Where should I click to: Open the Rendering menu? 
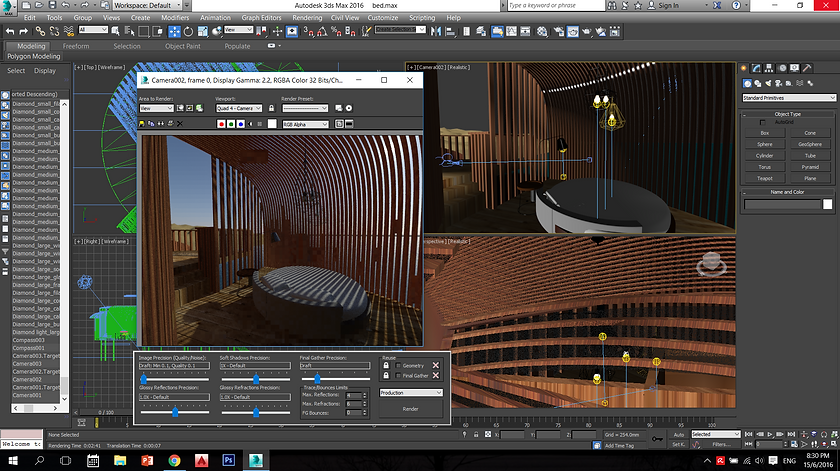[307, 18]
